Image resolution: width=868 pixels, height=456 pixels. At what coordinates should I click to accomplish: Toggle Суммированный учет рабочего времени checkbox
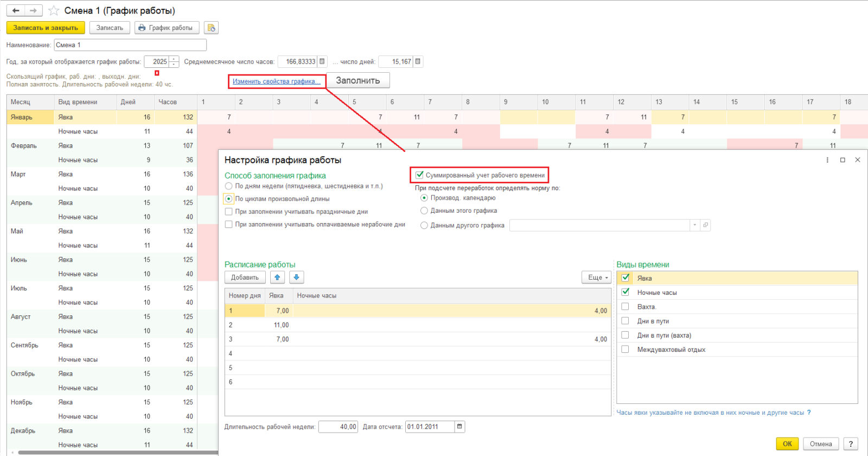point(419,175)
